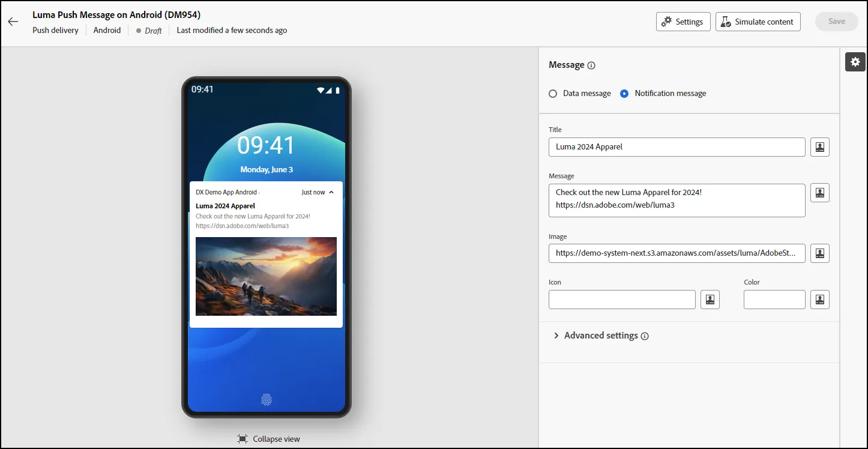The width and height of the screenshot is (868, 449).
Task: Click the mountain sunset image in preview
Action: 266,276
